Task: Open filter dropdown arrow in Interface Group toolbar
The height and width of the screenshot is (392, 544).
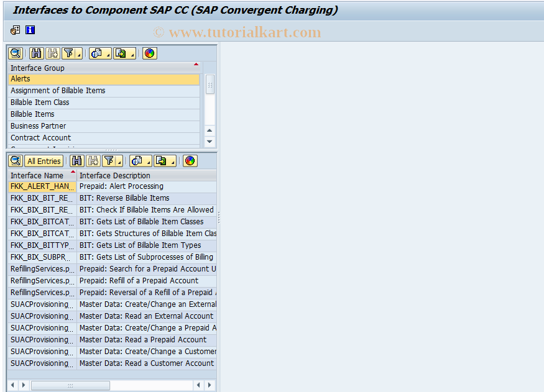Action: pyautogui.click(x=79, y=53)
